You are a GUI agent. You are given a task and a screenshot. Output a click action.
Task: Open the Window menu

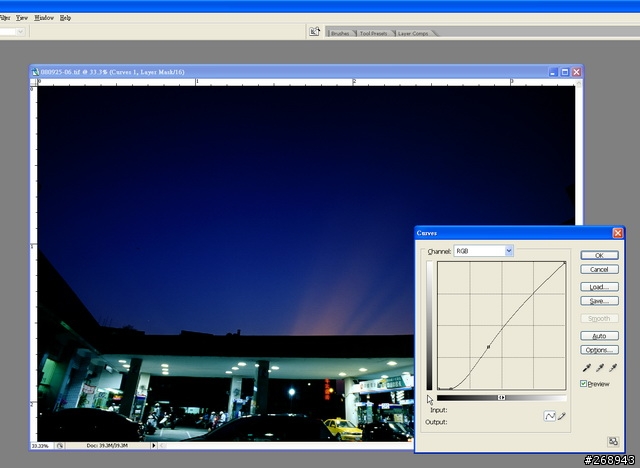(44, 18)
